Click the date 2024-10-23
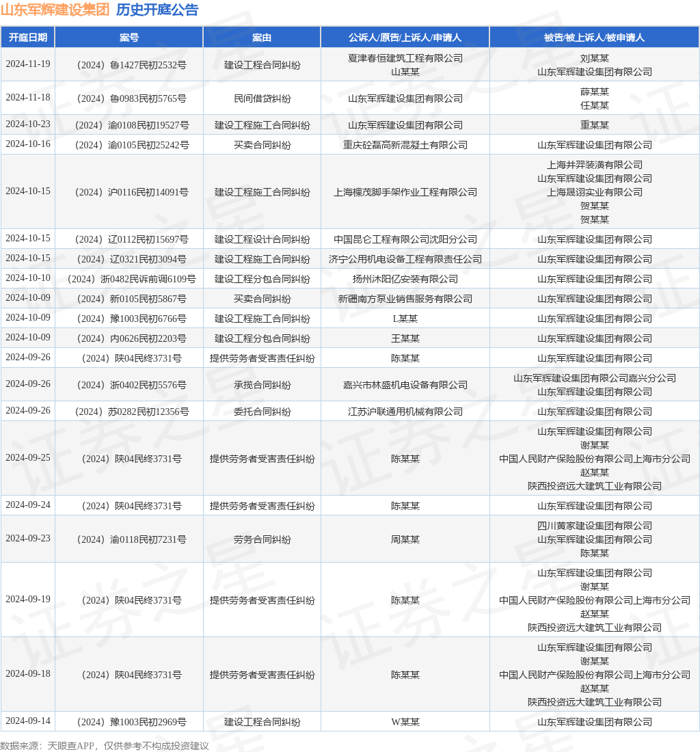700x752 pixels. [28, 124]
